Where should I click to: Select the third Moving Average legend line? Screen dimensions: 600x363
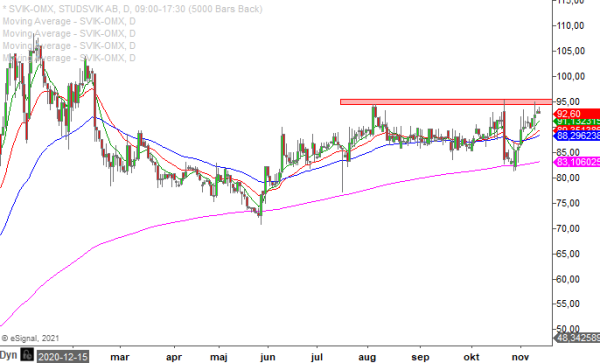pos(69,46)
